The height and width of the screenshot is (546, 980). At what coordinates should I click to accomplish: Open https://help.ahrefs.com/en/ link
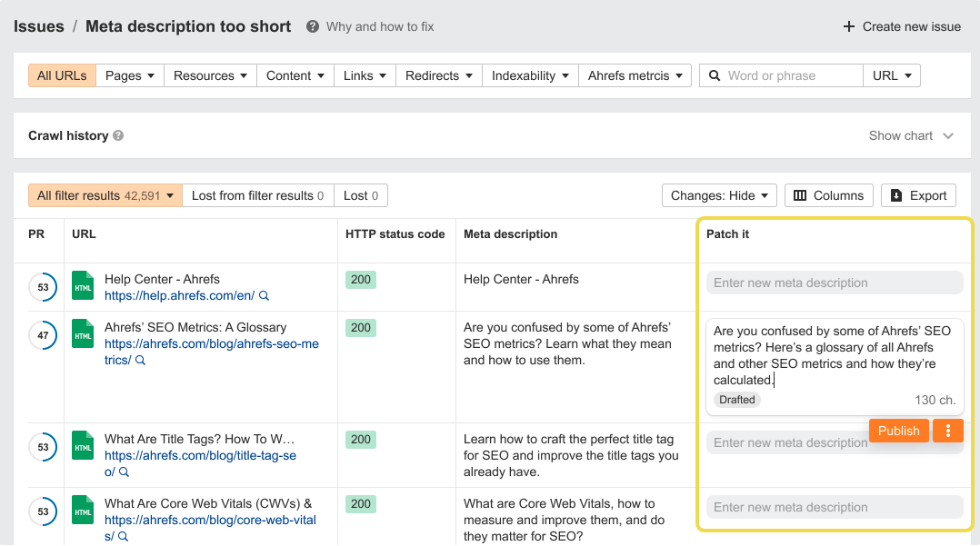(x=179, y=295)
